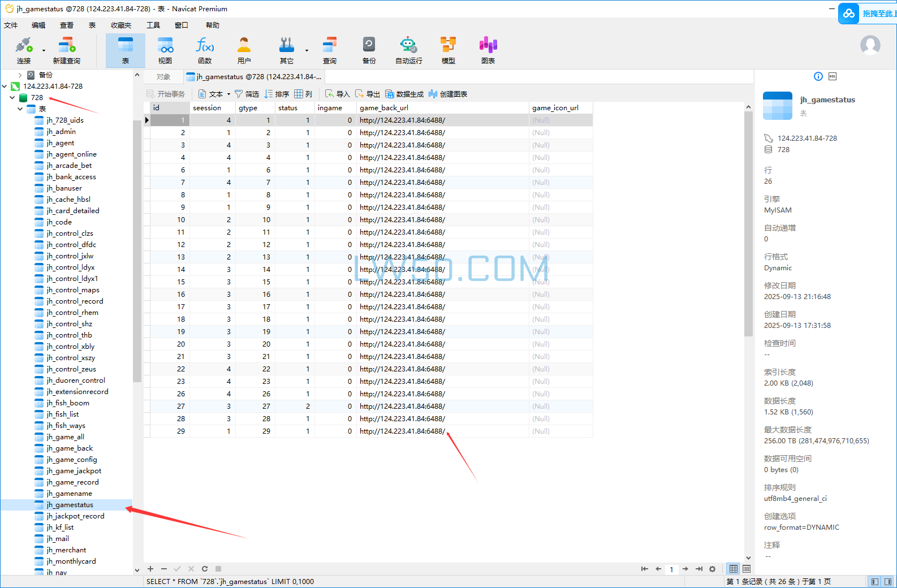Switch to grid view in bottom bar

point(734,569)
